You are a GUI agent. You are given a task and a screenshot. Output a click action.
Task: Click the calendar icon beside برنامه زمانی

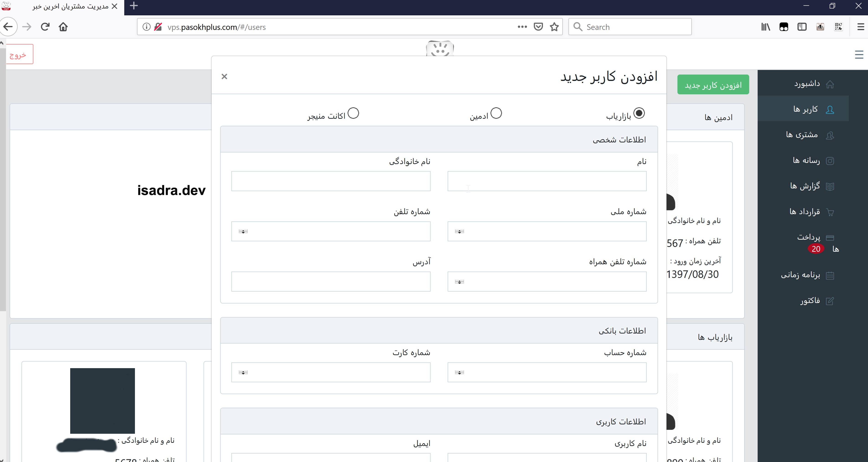(830, 276)
